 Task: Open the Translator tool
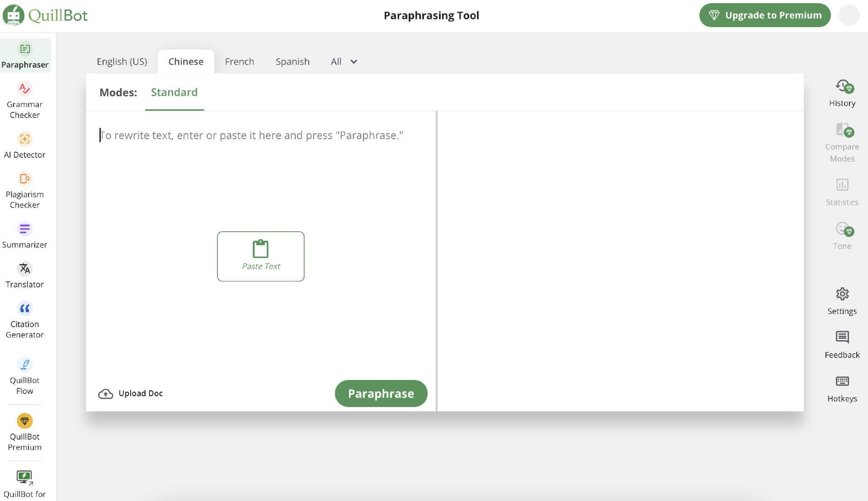25,275
